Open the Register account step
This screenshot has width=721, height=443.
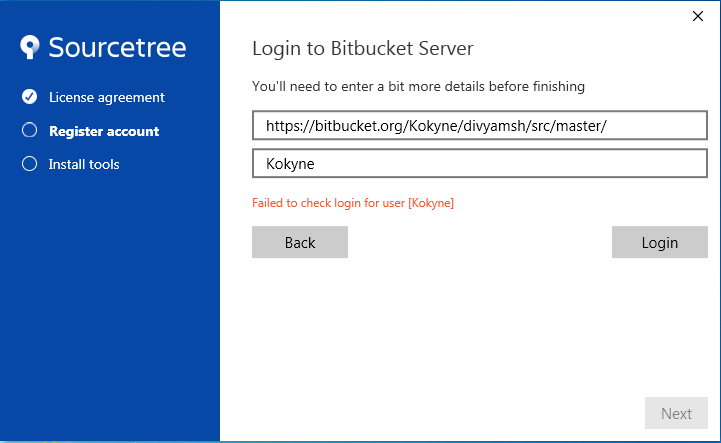pos(104,131)
